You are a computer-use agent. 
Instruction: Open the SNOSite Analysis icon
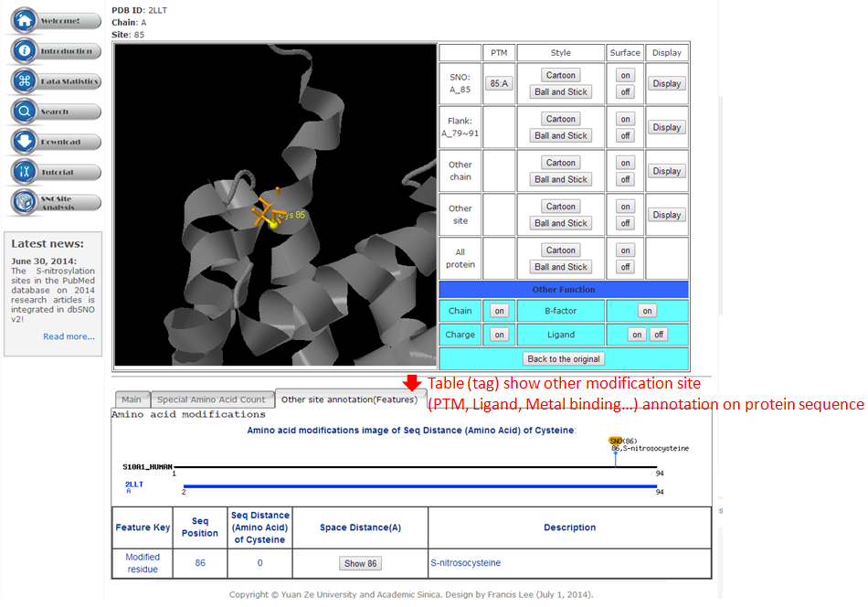[24, 202]
